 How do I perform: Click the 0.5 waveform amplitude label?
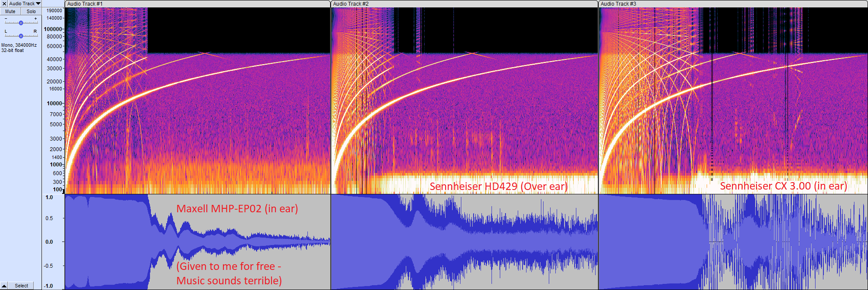[x=49, y=218]
